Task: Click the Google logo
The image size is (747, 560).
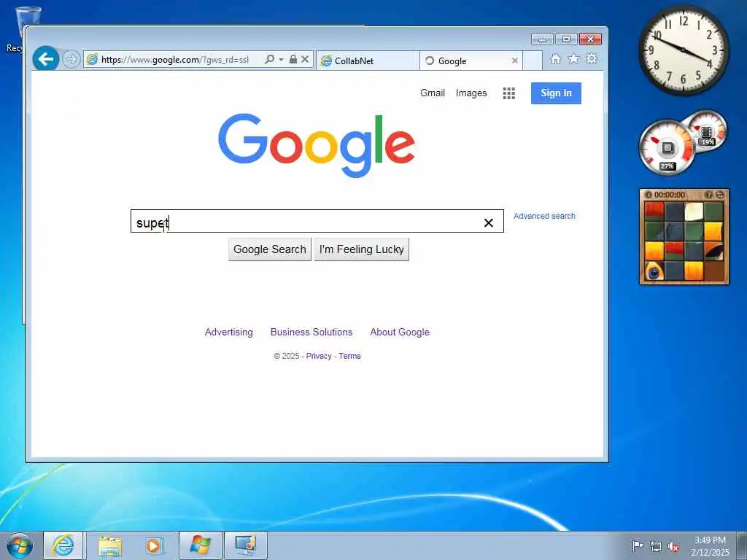Action: [317, 145]
